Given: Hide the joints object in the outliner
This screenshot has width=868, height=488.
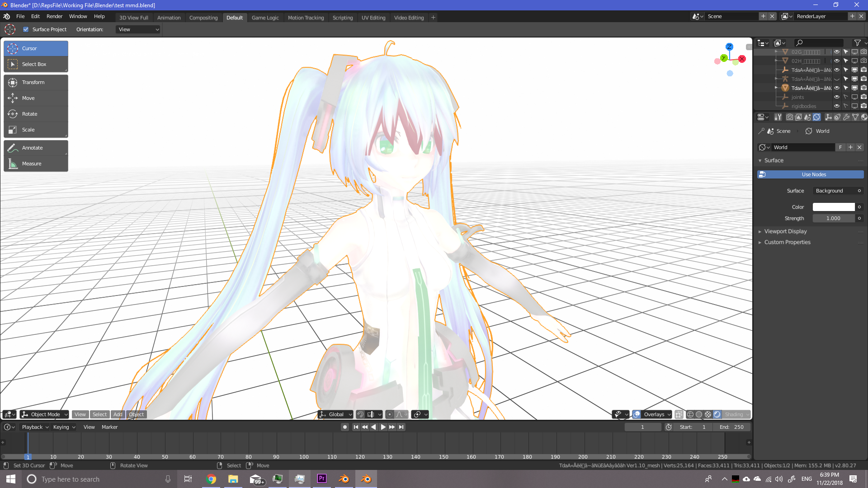Looking at the screenshot, I should click(837, 97).
